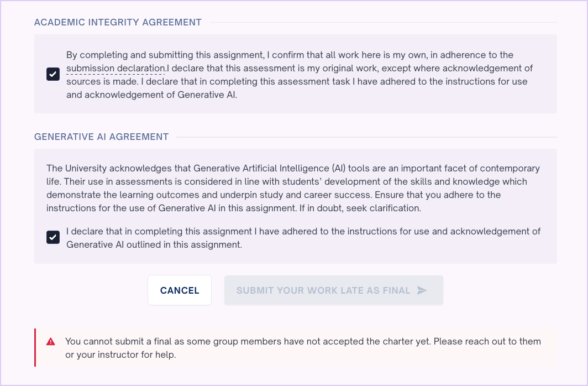Click 'Generative AI outlined in this assignment' text
The image size is (588, 386).
click(x=154, y=244)
